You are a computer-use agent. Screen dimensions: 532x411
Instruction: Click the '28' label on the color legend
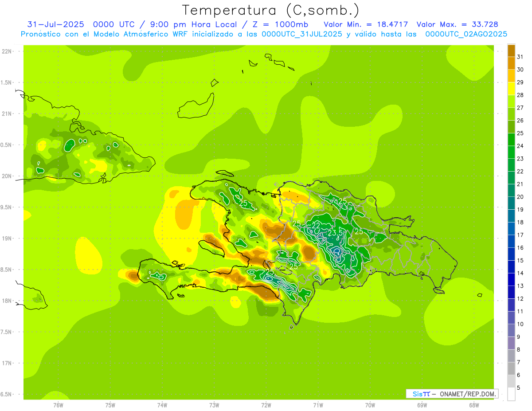520,95
